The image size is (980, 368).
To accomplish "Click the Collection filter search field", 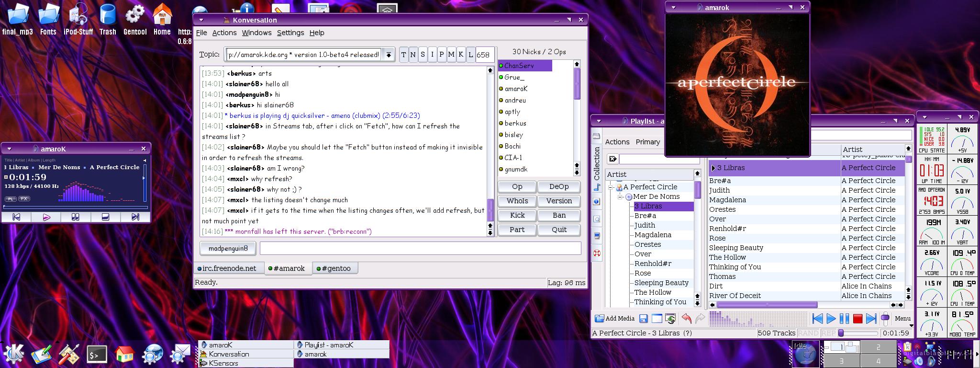I will [659, 159].
